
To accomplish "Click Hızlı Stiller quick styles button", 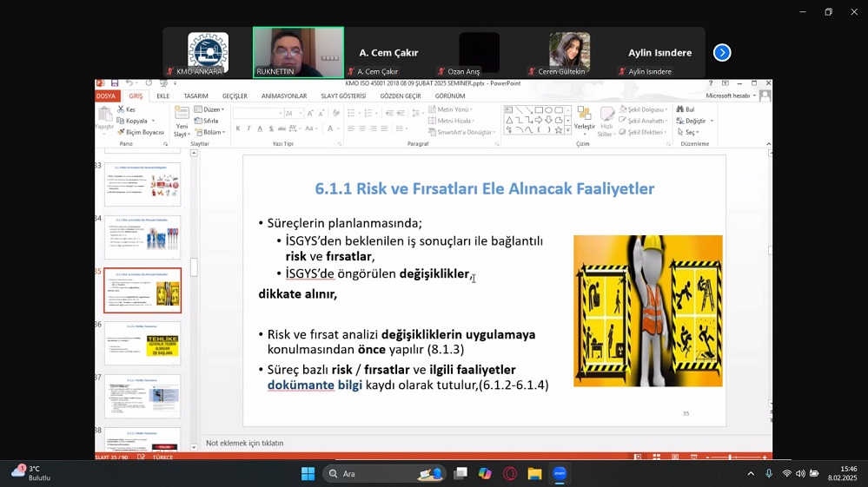I will (x=606, y=122).
